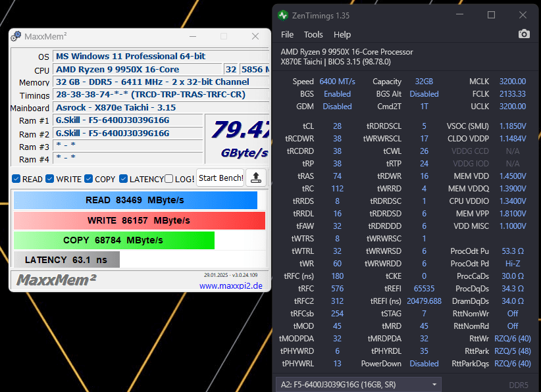Click the Mainboard field Asrock X870e Taichi
Screen dimensions: 541x392
click(161, 108)
